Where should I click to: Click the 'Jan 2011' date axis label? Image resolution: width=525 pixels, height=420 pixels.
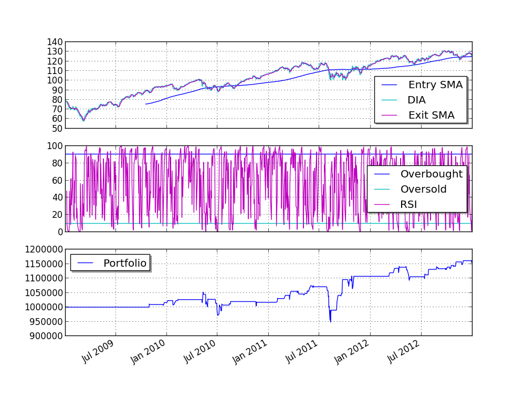pyautogui.click(x=250, y=352)
